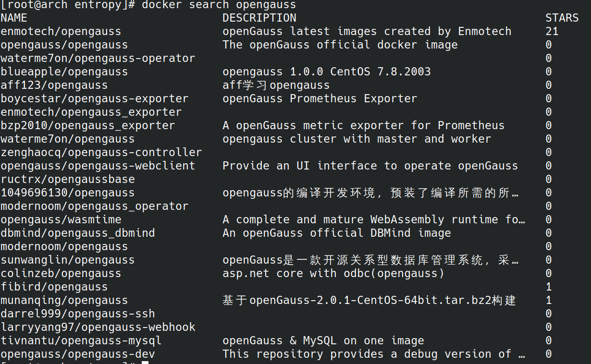Viewport: 591px width, 364px height.
Task: Click "opengauss cluster with master and worker"
Action: pos(357,139)
